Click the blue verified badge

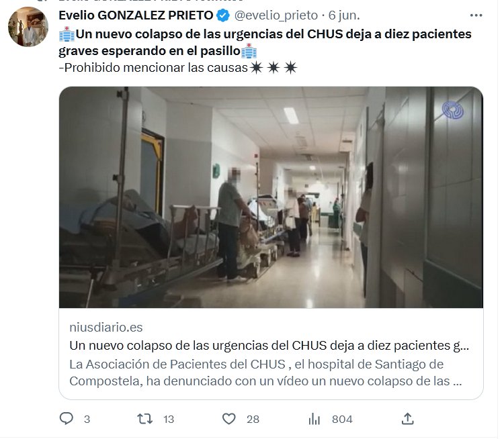pos(223,15)
